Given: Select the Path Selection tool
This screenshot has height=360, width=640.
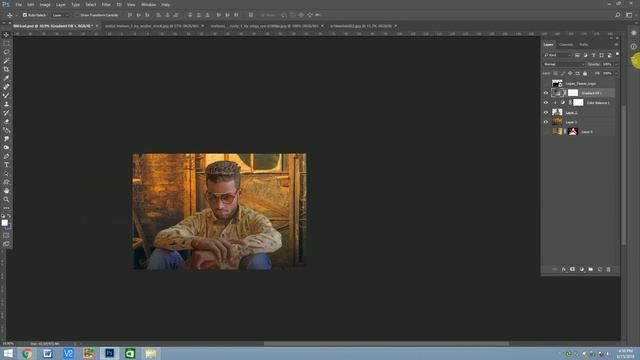Looking at the screenshot, I should [6, 174].
